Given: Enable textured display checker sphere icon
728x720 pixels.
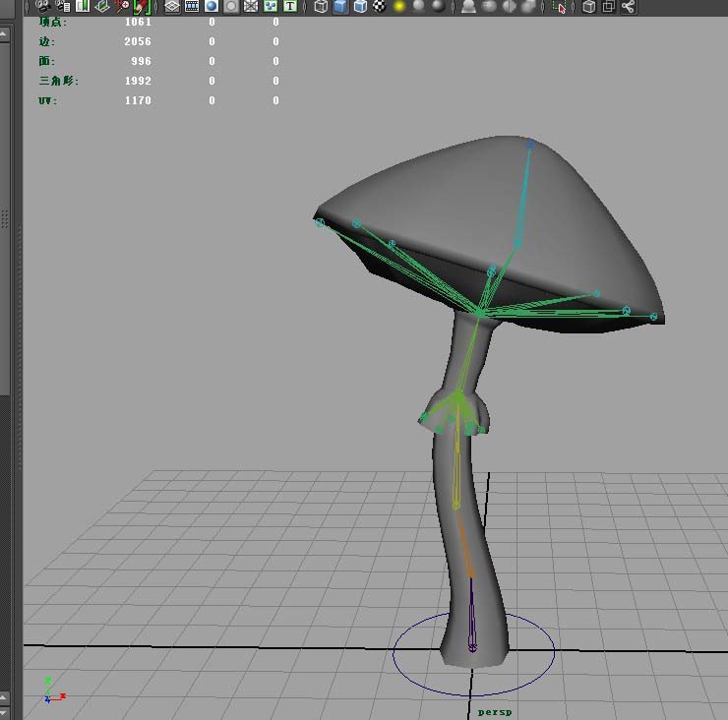Looking at the screenshot, I should 380,6.
